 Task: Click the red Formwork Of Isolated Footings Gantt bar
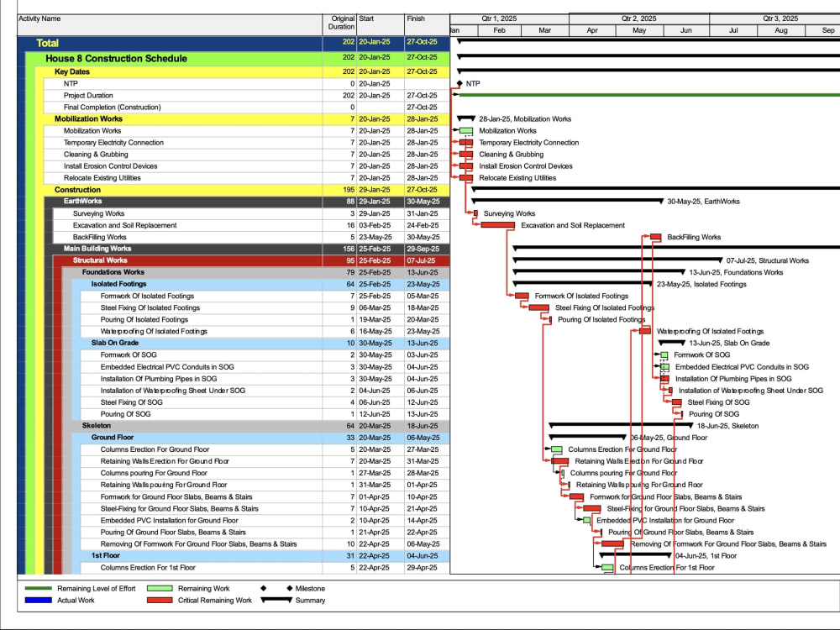pos(522,296)
